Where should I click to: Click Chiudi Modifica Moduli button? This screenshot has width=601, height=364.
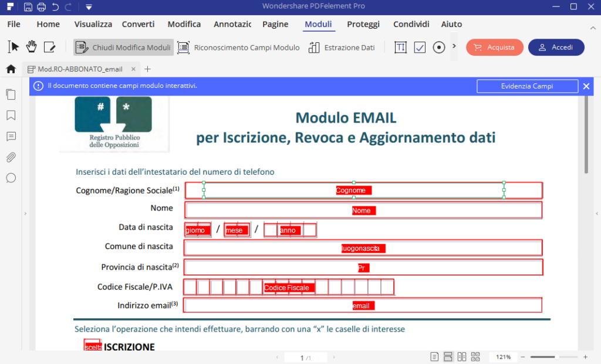(x=123, y=47)
